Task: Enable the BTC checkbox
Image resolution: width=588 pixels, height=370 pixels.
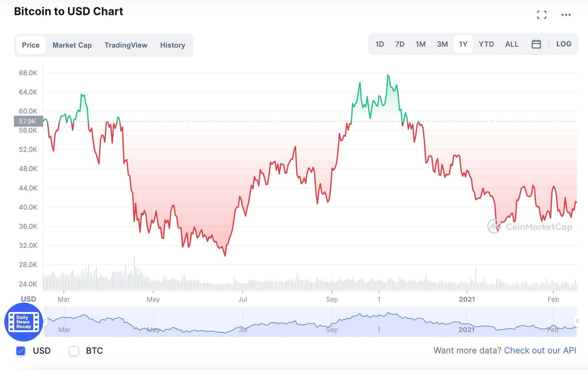Action: click(74, 350)
